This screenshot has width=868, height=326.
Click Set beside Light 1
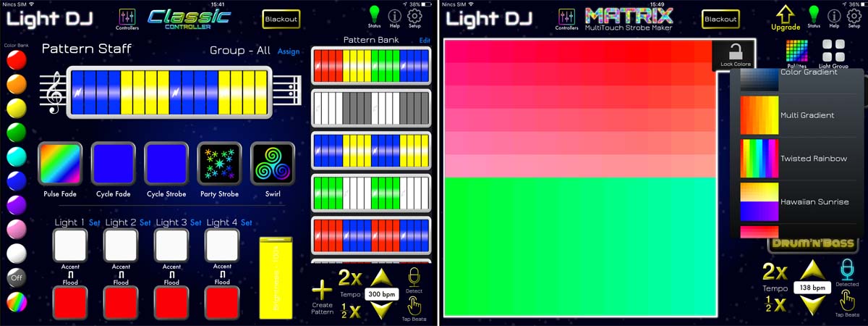pos(94,222)
